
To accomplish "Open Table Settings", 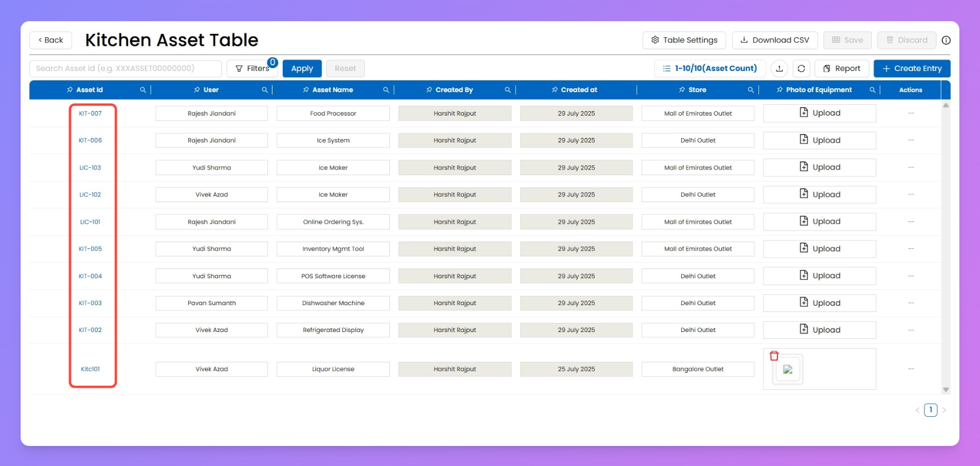I will [684, 40].
